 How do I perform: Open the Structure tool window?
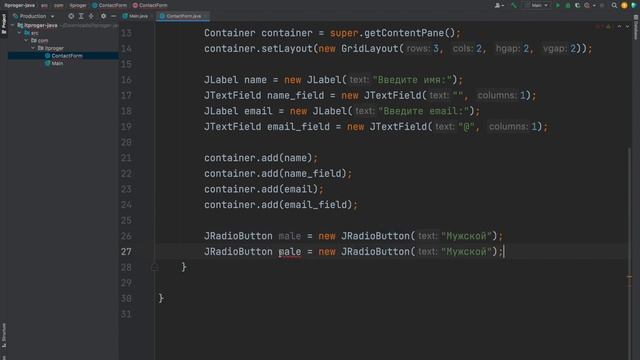coord(4,336)
